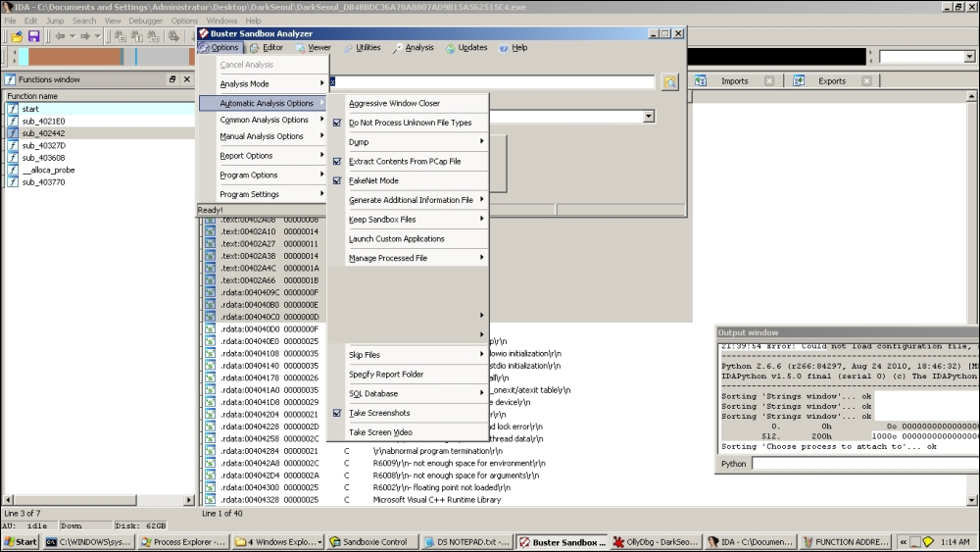
Task: Close the Functions window panel
Action: point(186,79)
